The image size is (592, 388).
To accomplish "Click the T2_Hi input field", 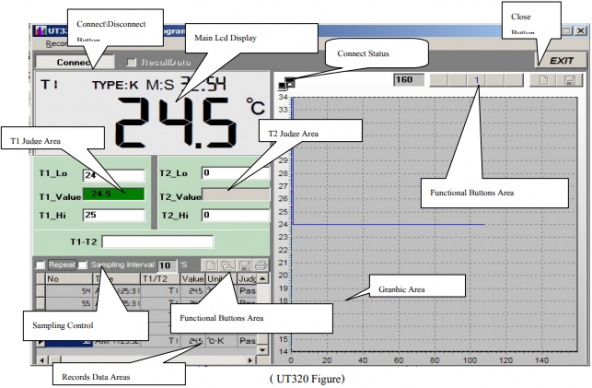I will coord(236,215).
